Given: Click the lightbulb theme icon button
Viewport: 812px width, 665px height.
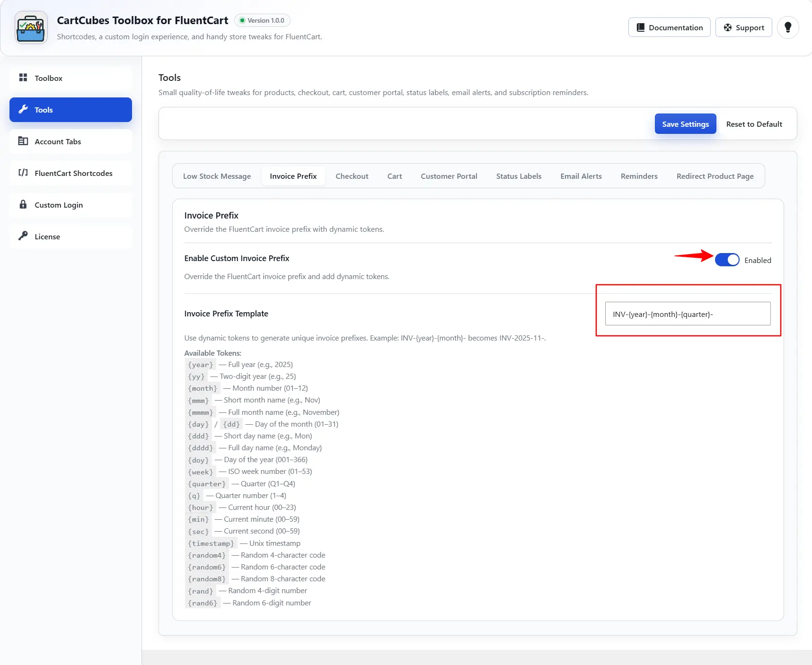Looking at the screenshot, I should (x=788, y=27).
